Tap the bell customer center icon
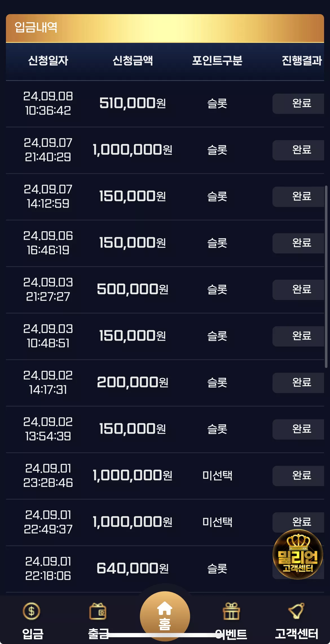The image size is (330, 644). pos(296,611)
